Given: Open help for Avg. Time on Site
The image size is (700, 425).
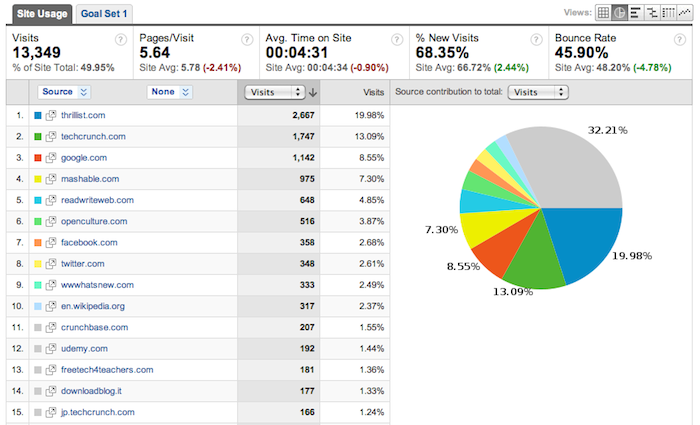Looking at the screenshot, I should pyautogui.click(x=397, y=40).
